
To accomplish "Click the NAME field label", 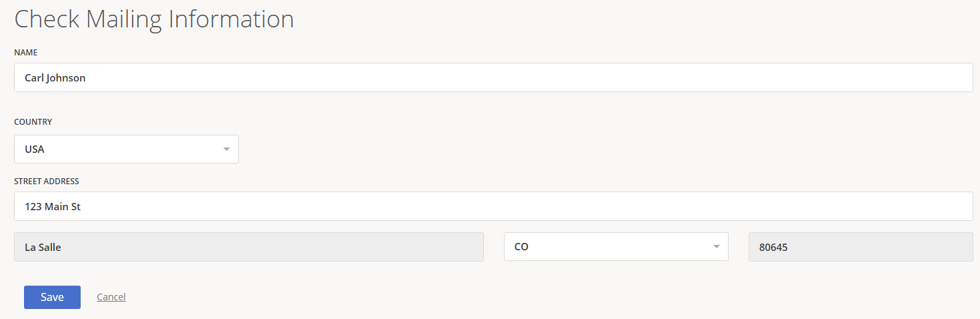I will (x=26, y=52).
